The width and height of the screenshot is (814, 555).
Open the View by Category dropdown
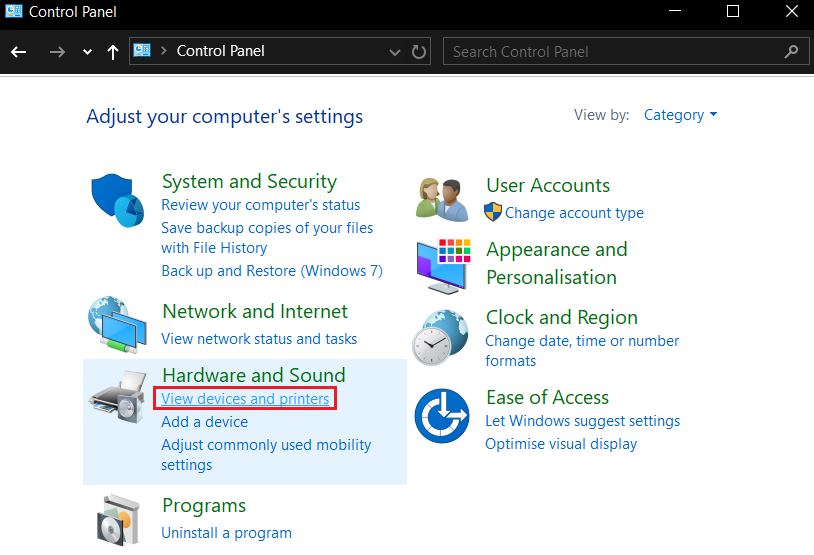pyautogui.click(x=680, y=115)
